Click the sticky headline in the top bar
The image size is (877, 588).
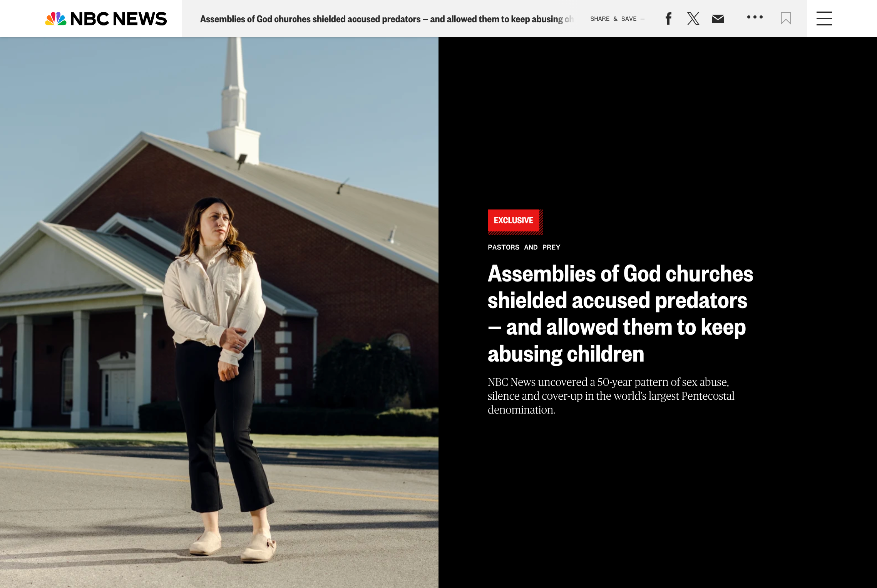tap(387, 19)
